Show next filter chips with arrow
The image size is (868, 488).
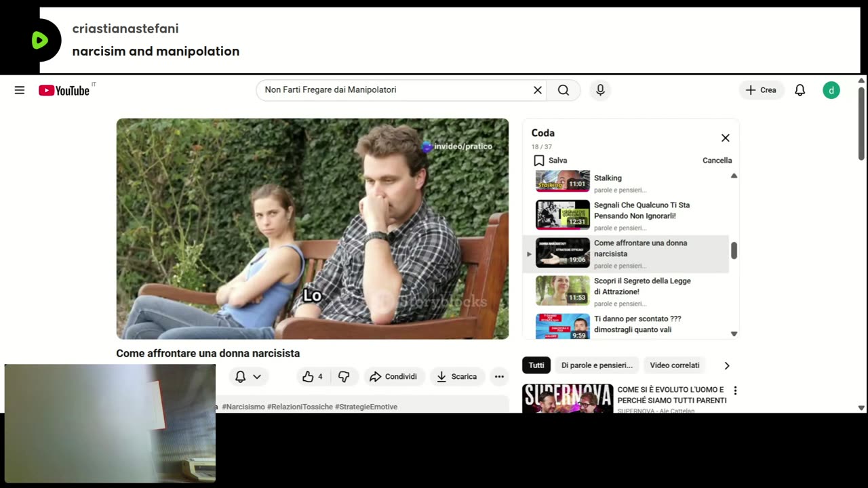coord(727,365)
